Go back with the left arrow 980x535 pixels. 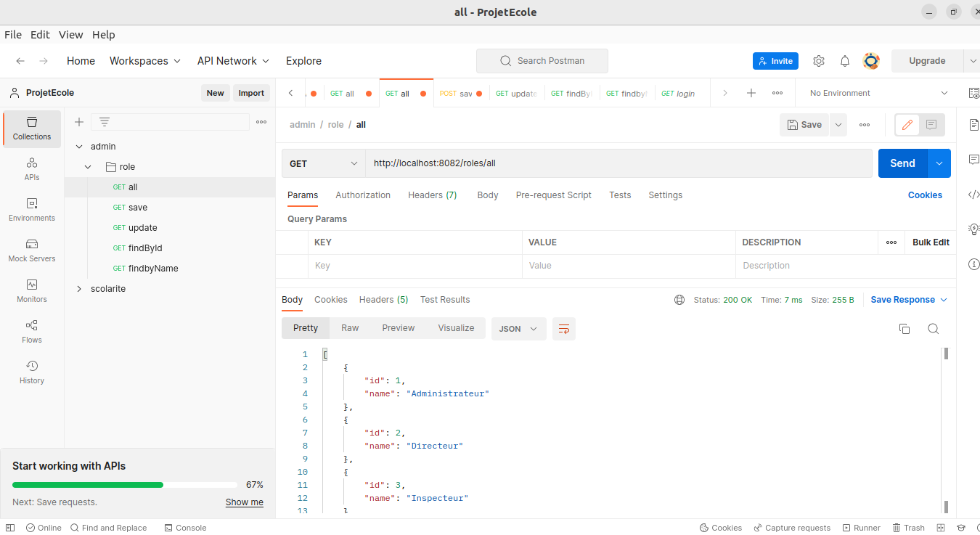tap(20, 61)
